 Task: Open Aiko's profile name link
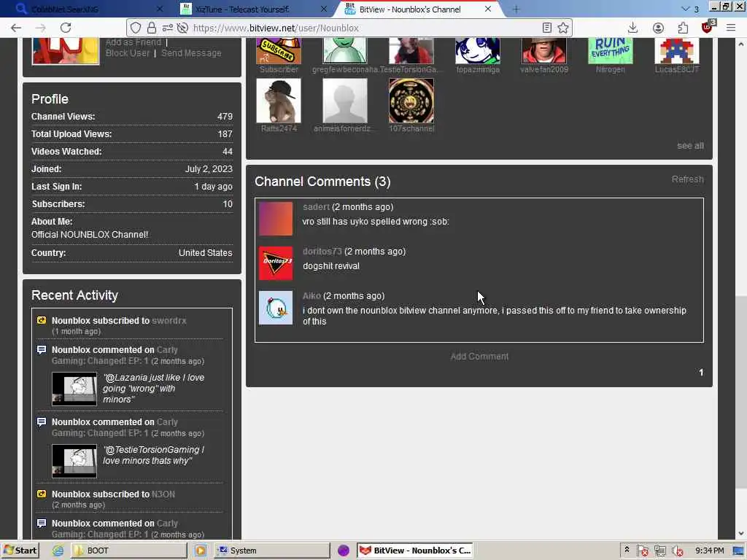[x=311, y=296]
